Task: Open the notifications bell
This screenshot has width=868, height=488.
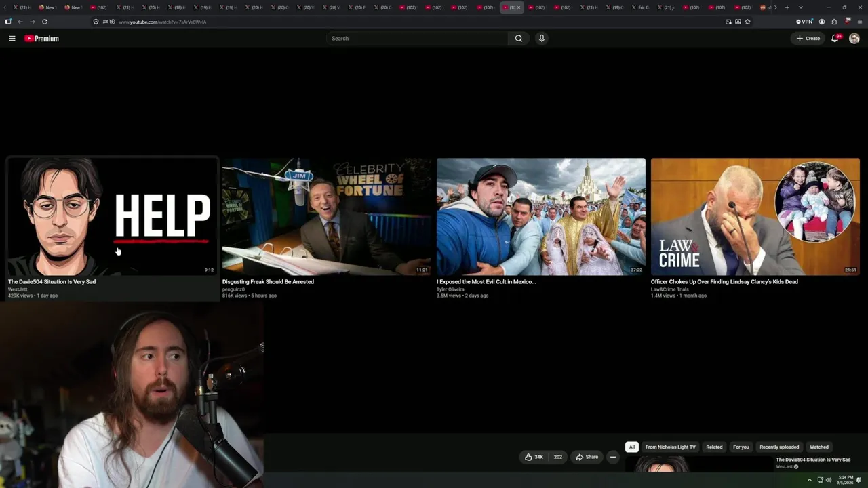Action: (x=835, y=39)
